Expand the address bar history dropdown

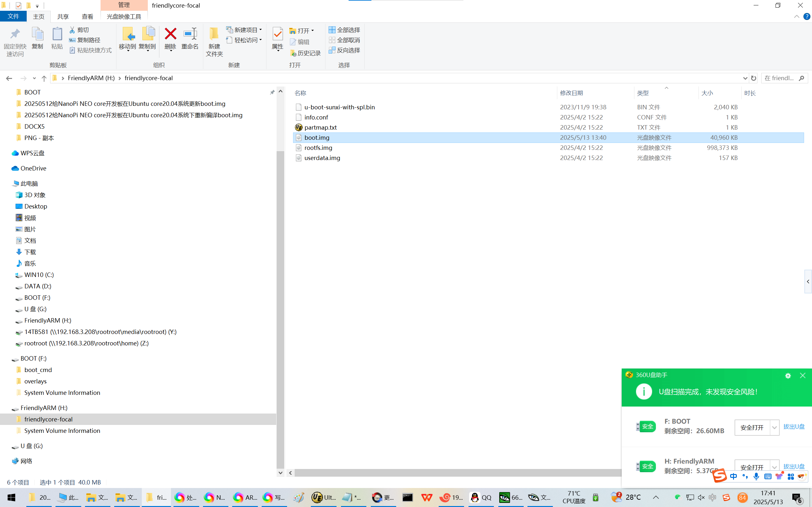745,78
